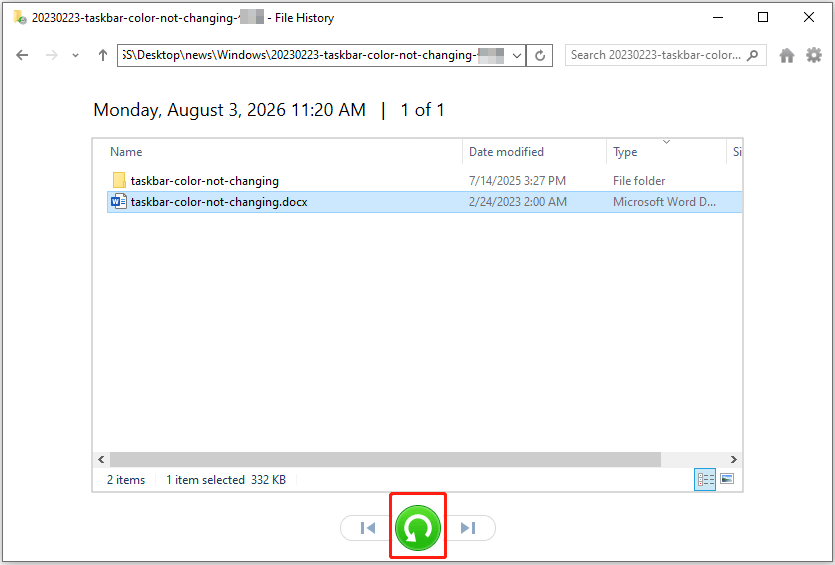This screenshot has height=565, width=835.
Task: Sort by Date modified column
Action: coord(506,152)
